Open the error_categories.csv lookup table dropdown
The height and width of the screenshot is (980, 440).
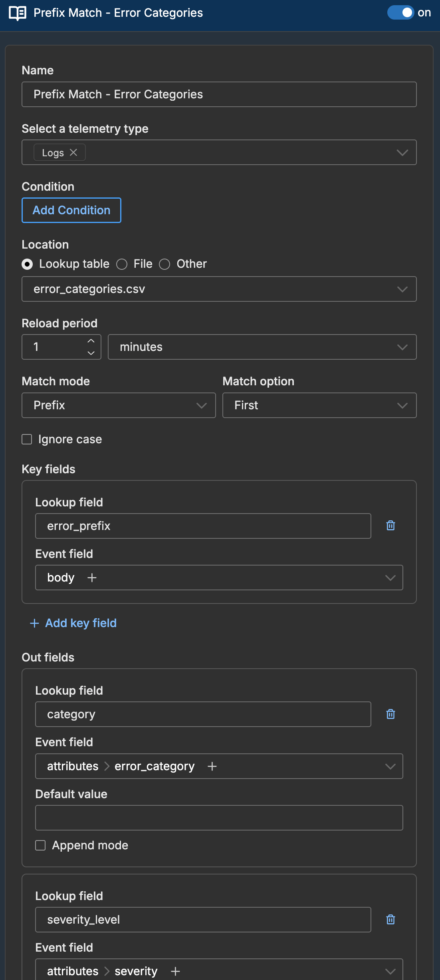click(x=219, y=289)
